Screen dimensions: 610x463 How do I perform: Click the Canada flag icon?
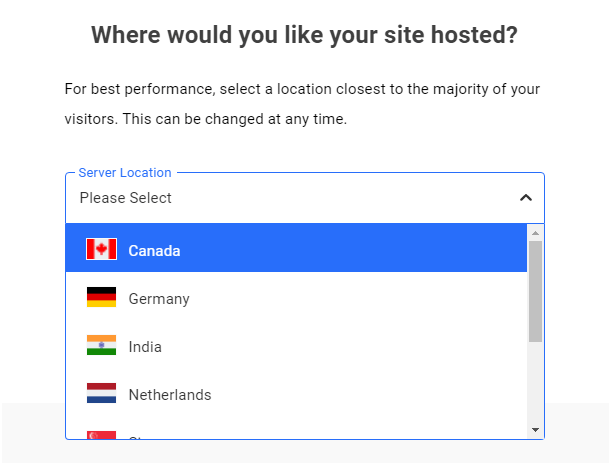[101, 249]
